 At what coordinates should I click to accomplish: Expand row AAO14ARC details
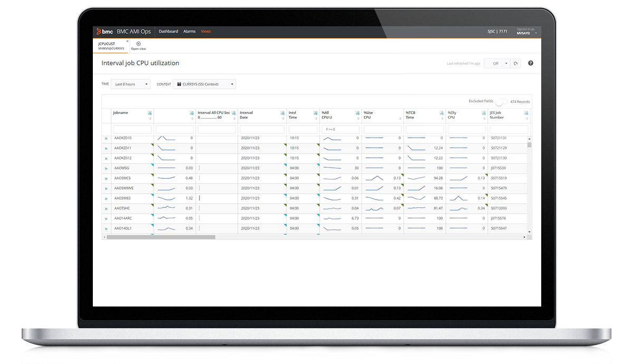pos(106,218)
